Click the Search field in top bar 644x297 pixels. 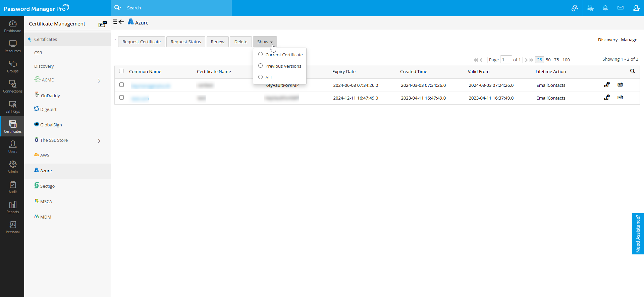click(x=178, y=8)
